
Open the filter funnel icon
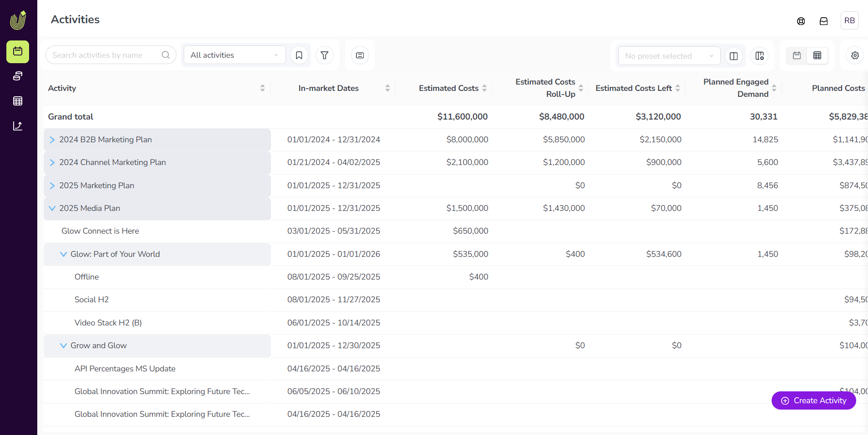click(325, 55)
